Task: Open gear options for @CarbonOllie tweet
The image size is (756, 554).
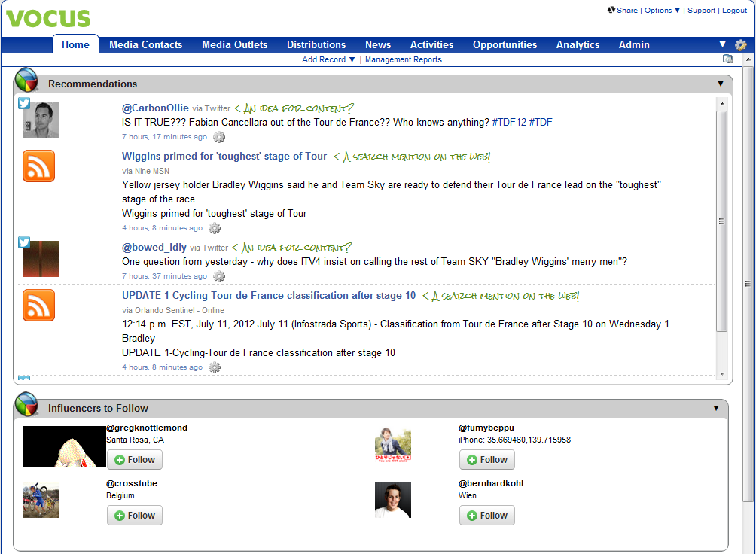Action: [219, 137]
